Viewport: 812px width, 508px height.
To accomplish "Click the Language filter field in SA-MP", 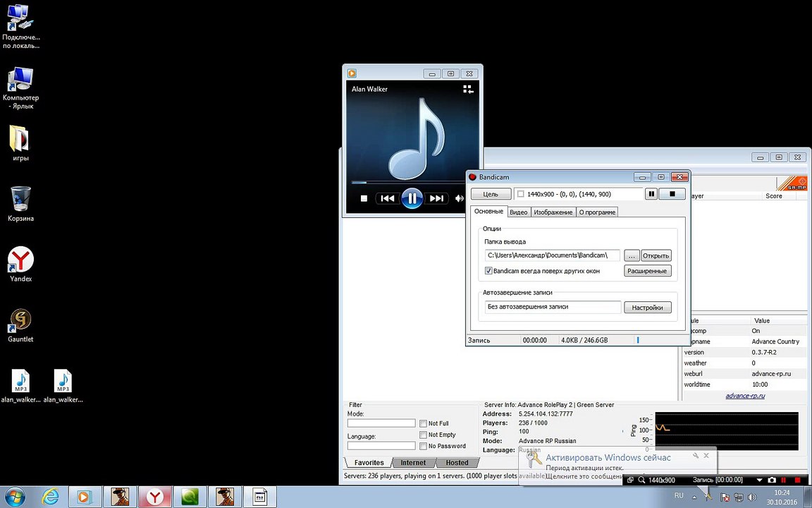I will [381, 446].
